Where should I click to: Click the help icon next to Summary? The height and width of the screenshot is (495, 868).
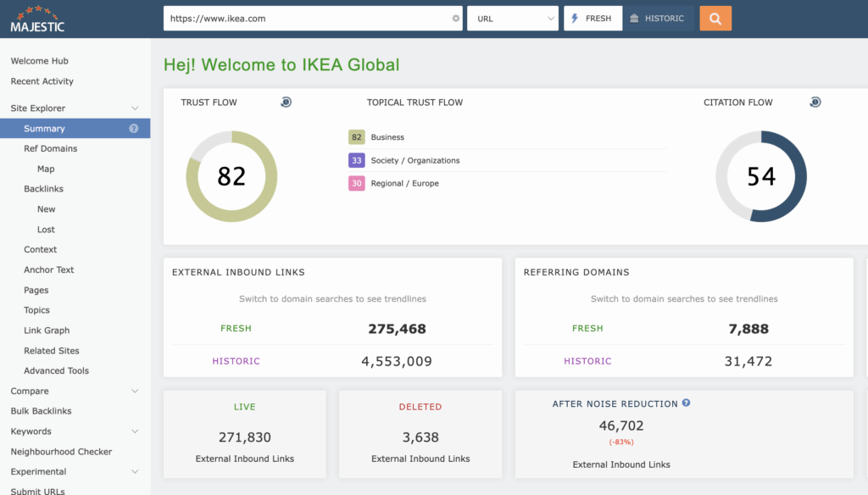(x=133, y=129)
